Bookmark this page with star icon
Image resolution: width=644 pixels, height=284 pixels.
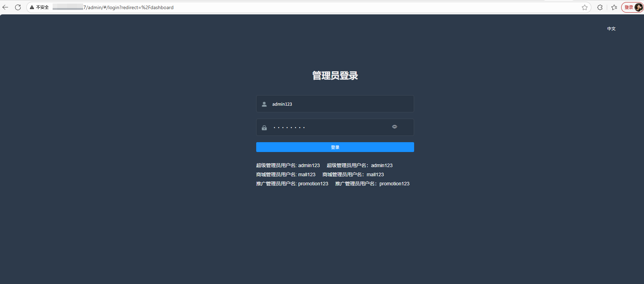(584, 7)
